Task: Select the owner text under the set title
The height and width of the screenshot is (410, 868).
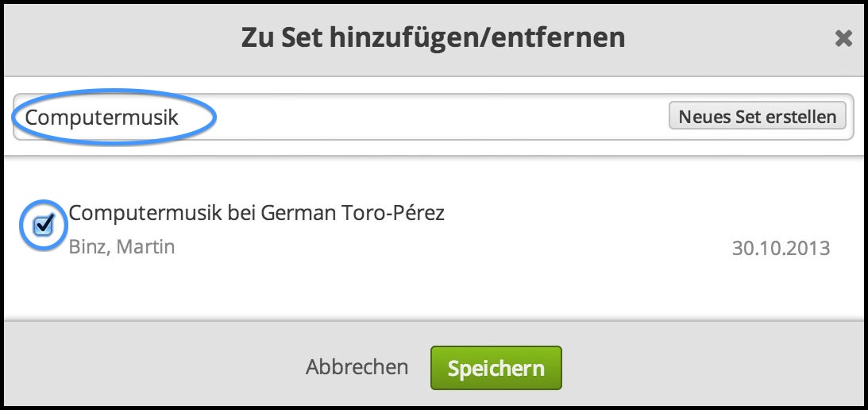Action: [122, 246]
